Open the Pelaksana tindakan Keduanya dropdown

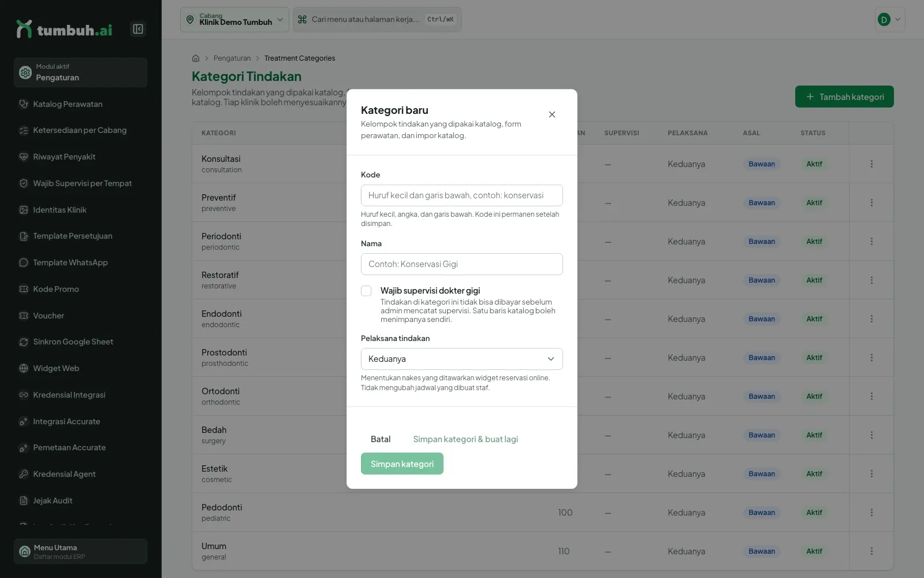point(462,359)
